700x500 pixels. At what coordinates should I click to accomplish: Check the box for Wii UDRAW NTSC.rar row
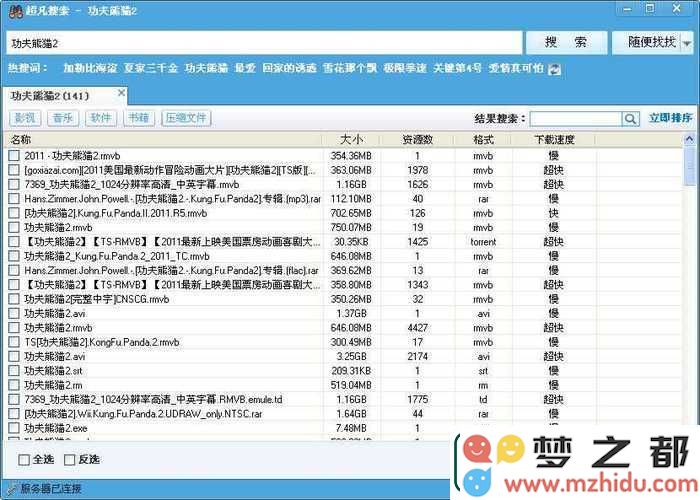pyautogui.click(x=14, y=414)
